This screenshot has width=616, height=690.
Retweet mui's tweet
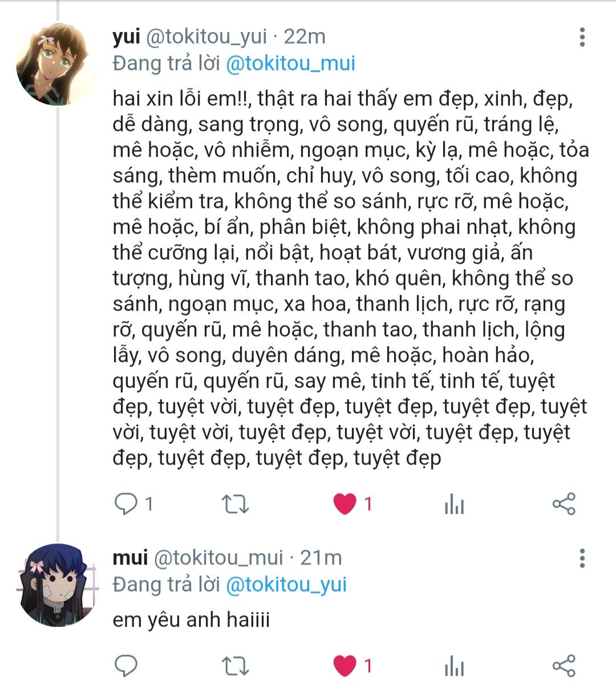(235, 665)
